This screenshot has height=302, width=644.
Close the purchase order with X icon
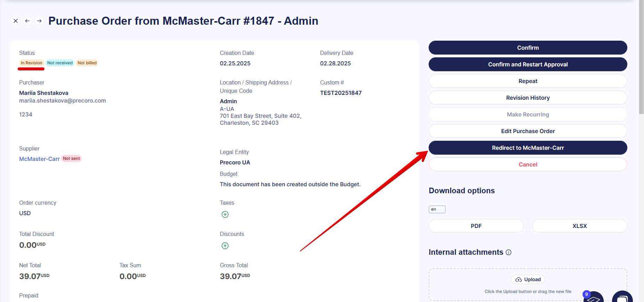tap(16, 21)
